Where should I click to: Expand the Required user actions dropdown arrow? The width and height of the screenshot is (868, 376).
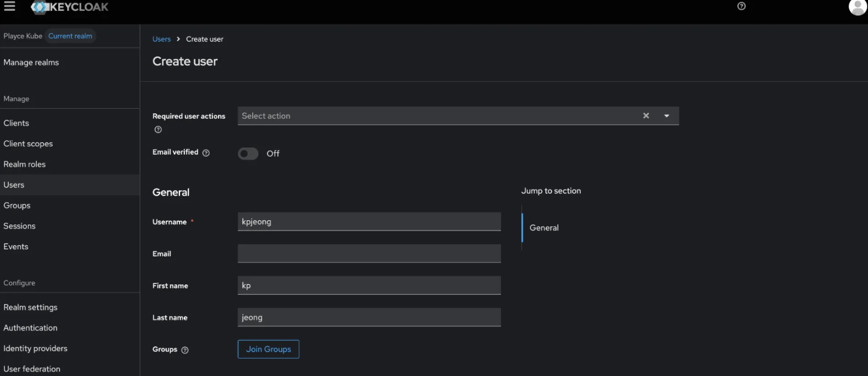click(666, 116)
